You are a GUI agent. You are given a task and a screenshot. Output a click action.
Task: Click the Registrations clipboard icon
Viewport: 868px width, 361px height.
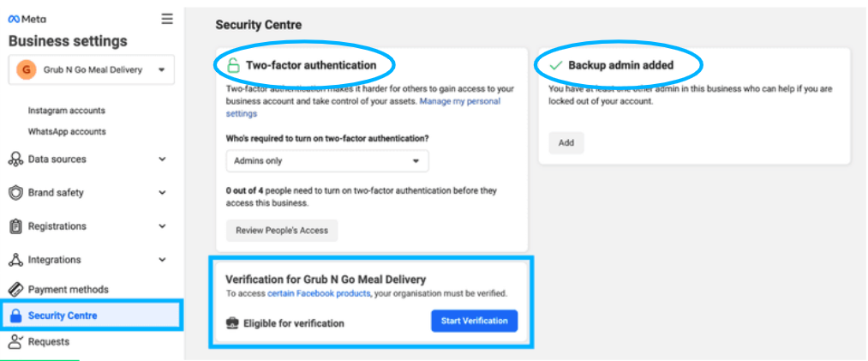click(15, 226)
